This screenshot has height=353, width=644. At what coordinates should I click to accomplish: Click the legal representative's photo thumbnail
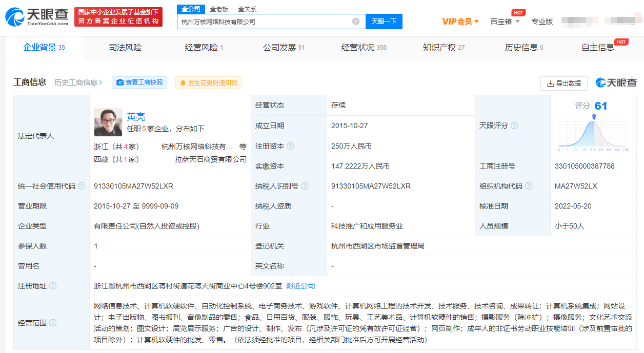point(108,122)
